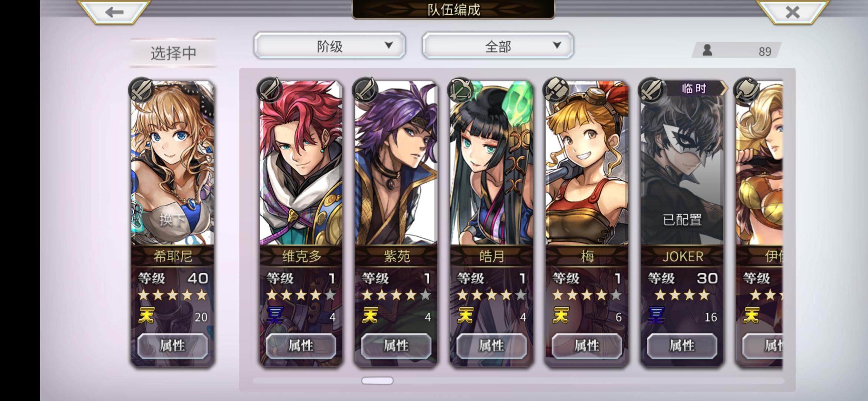
Task: Click the bow weapon icon on 皓月's card
Action: pyautogui.click(x=460, y=90)
